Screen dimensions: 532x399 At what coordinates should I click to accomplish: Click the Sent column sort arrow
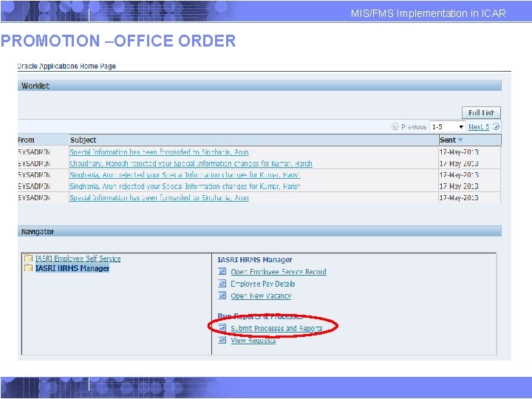(460, 140)
